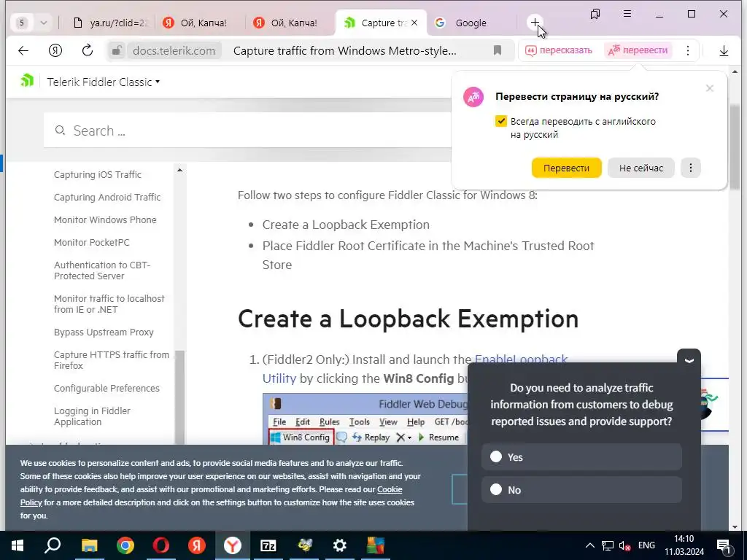
Task: Open the browser hamburger menu
Action: pos(627,15)
